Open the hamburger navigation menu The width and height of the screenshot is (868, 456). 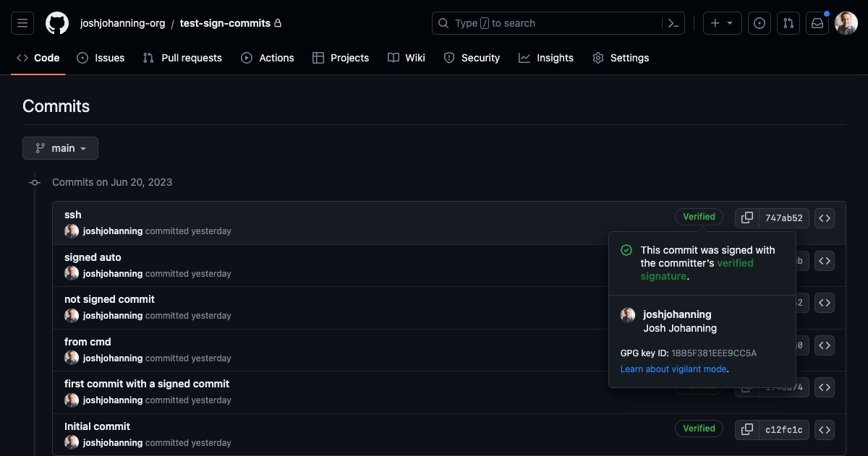(22, 23)
